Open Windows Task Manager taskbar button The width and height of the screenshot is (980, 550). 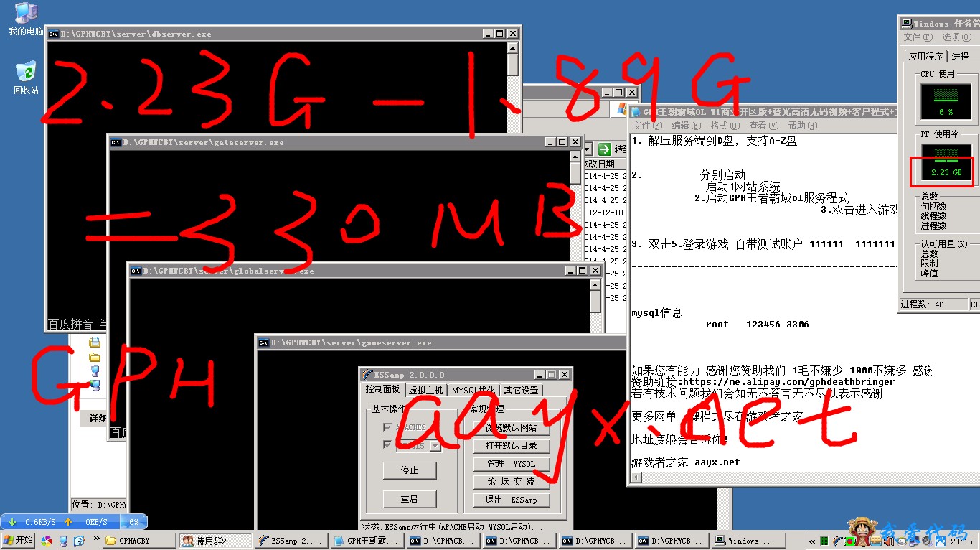(748, 541)
